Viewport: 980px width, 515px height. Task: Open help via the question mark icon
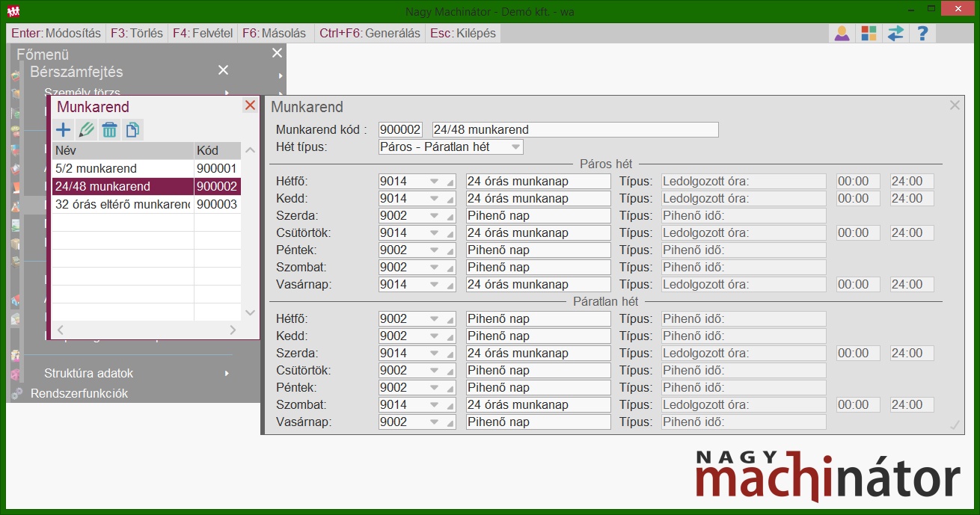(922, 34)
